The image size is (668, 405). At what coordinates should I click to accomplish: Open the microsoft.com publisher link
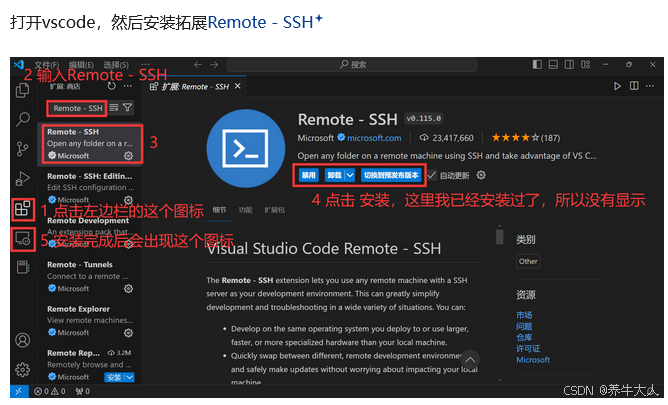(374, 138)
